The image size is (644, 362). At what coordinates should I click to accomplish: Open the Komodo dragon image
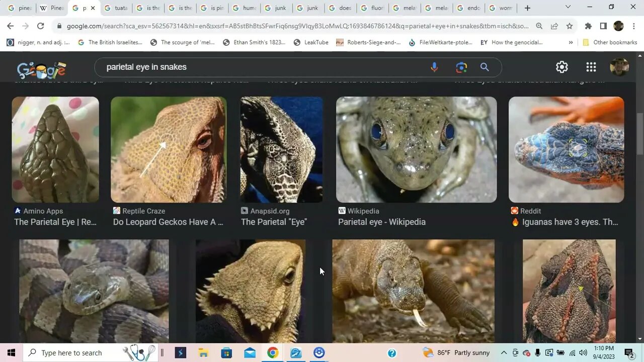[414, 291]
